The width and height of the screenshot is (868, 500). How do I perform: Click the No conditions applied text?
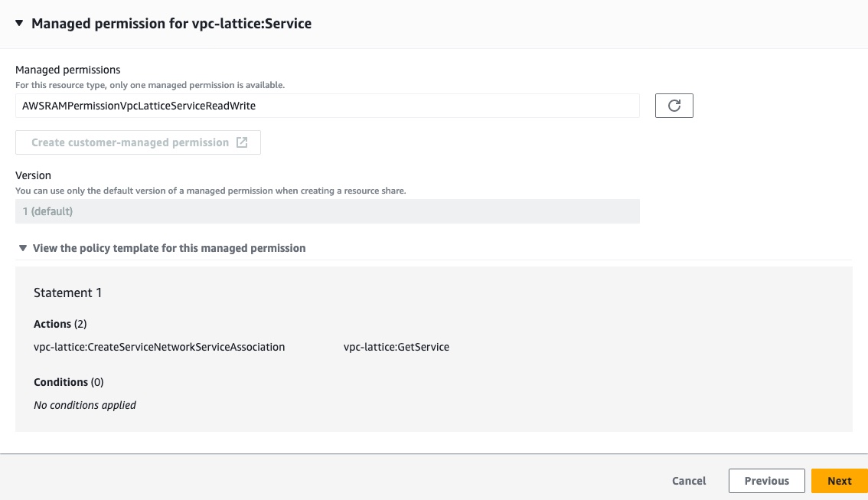(x=84, y=405)
